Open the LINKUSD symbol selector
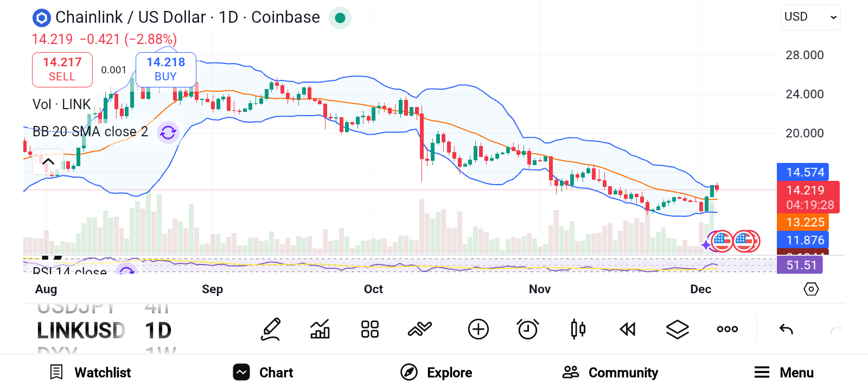This screenshot has width=868, height=391. [x=81, y=330]
